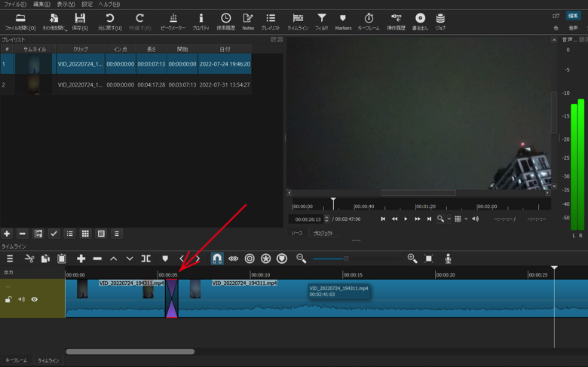Open フィルタ filters panel
Screen dimensions: 588x367
click(321, 22)
